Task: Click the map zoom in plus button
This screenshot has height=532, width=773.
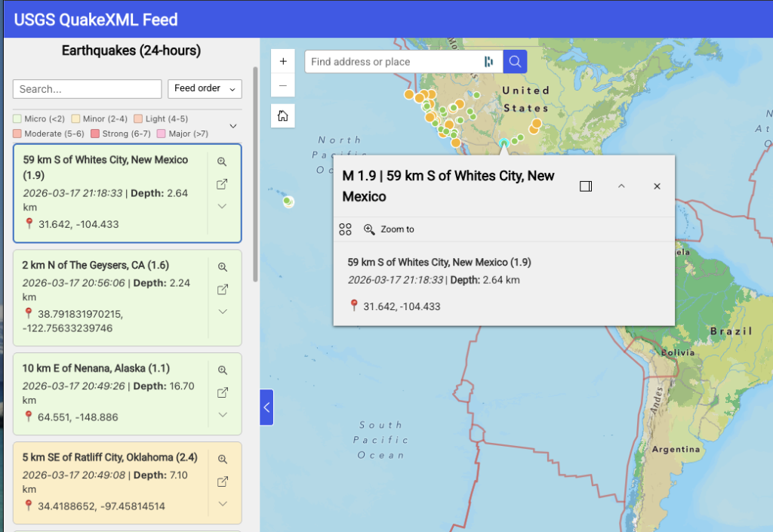Action: pyautogui.click(x=283, y=62)
